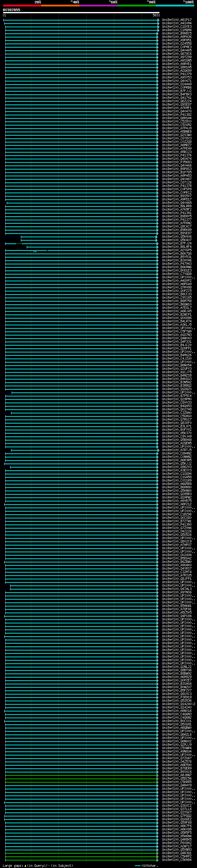
Task: Click the UniRef100_P41382 label
Action: point(176,115)
